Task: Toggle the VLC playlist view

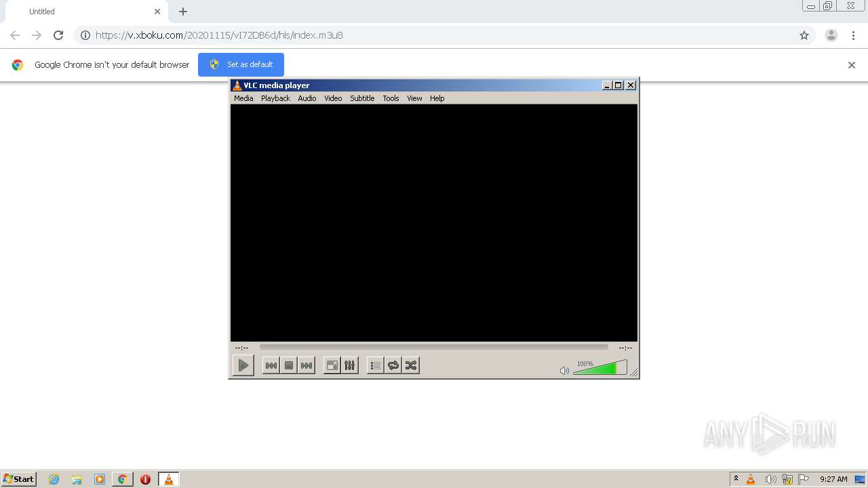Action: point(375,365)
